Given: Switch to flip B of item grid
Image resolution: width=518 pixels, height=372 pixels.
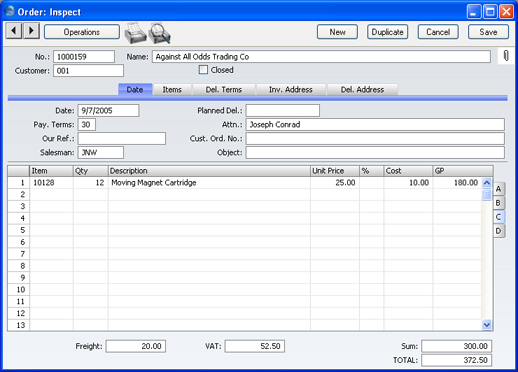Looking at the screenshot, I should (x=499, y=203).
